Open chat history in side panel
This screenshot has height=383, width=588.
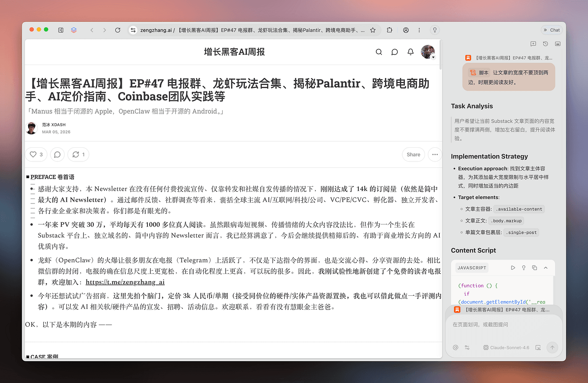coord(546,44)
